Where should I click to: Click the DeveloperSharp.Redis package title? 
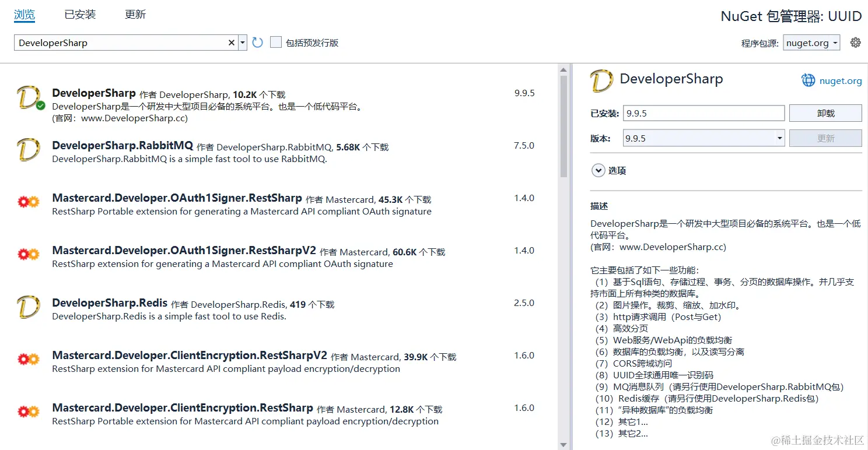coord(110,303)
